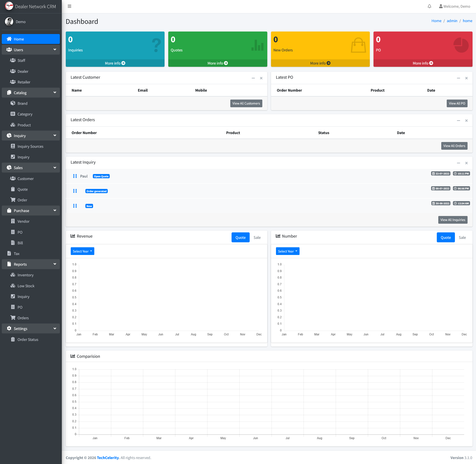Click the Demo user avatar
Viewport: 476px width, 464px height.
tap(9, 22)
